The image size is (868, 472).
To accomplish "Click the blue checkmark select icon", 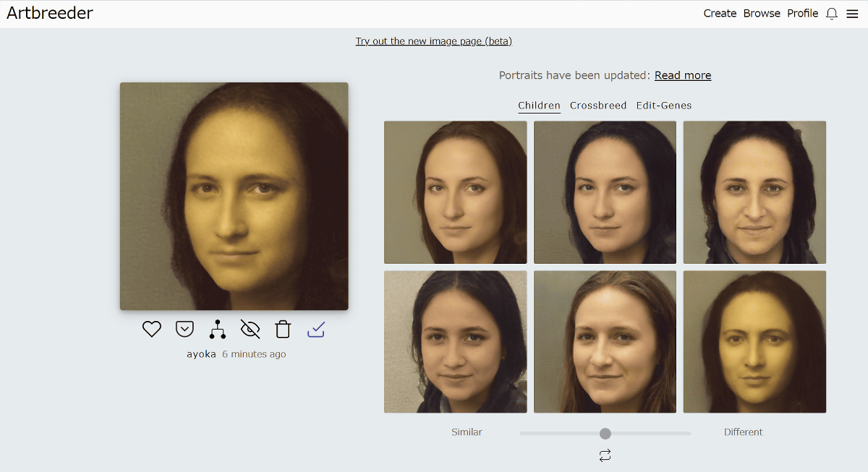I will point(316,330).
